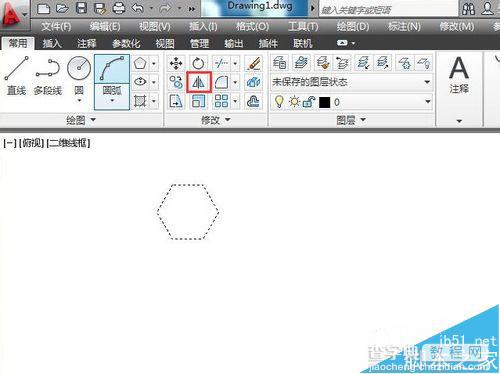Select the Hatch tool icon
Image resolution: width=500 pixels, height=374 pixels.
pos(140,101)
